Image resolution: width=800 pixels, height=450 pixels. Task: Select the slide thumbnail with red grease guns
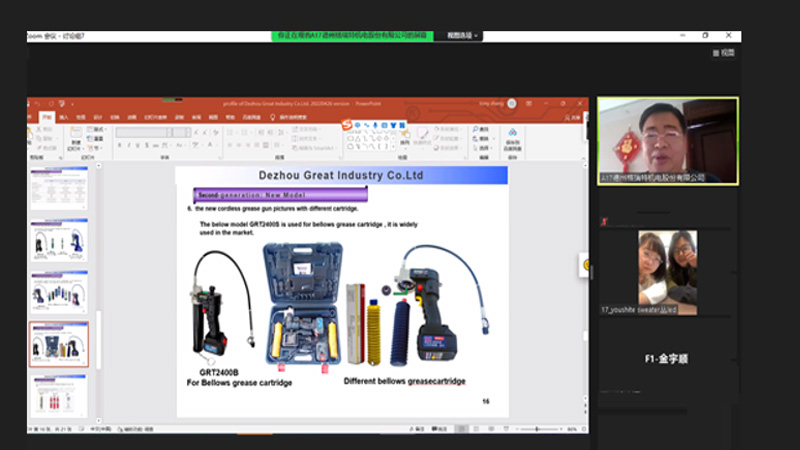click(x=59, y=396)
